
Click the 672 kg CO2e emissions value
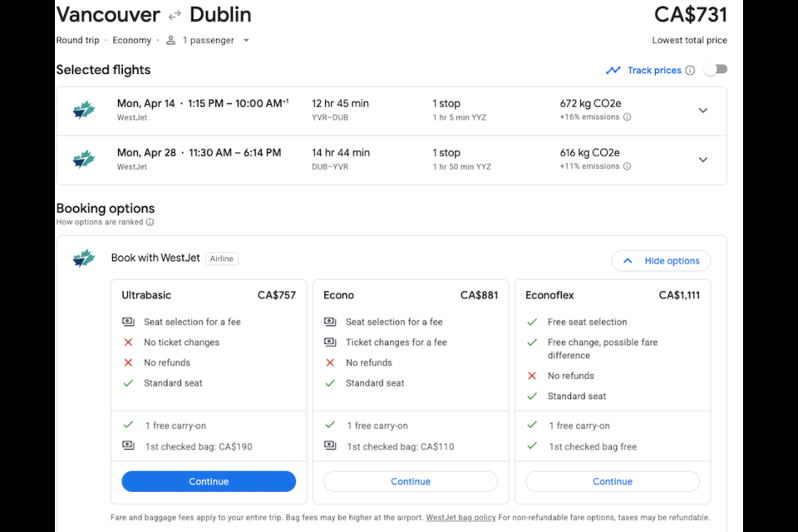[x=590, y=103]
